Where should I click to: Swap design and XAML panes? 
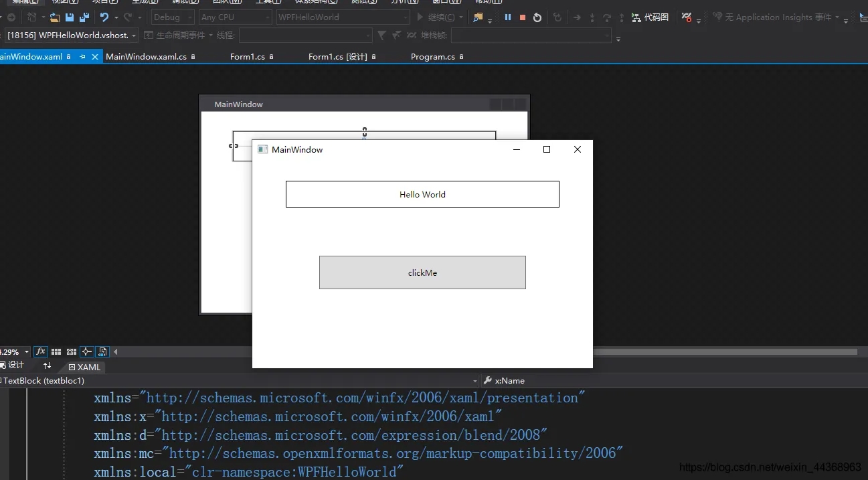(47, 366)
